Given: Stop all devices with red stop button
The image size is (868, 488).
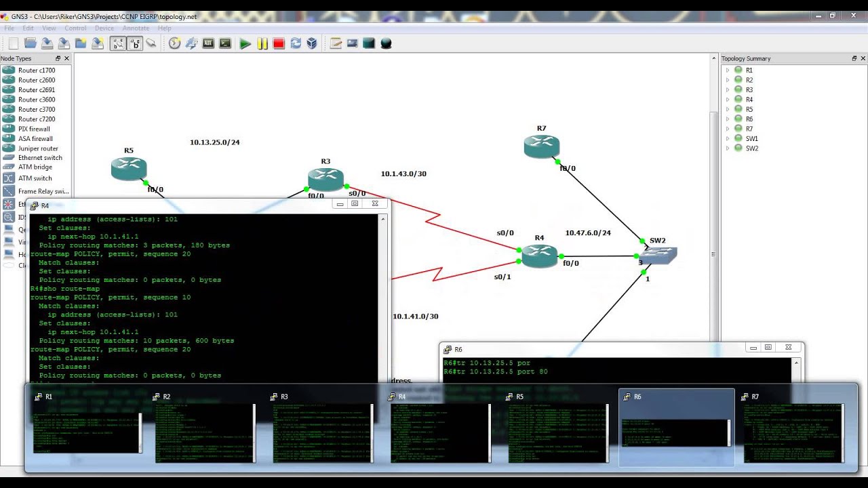Looking at the screenshot, I should click(279, 43).
